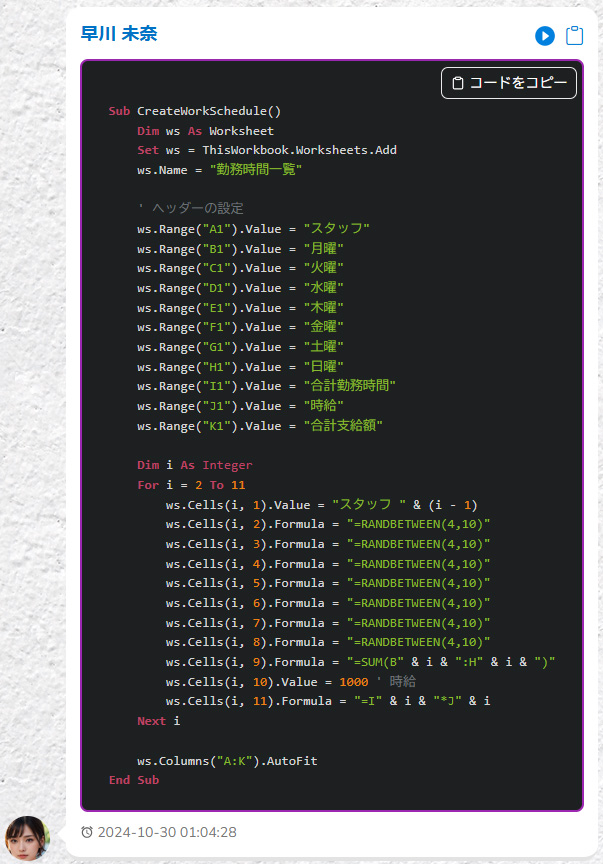Click the "合計勤務時間" string in code

coord(349,386)
